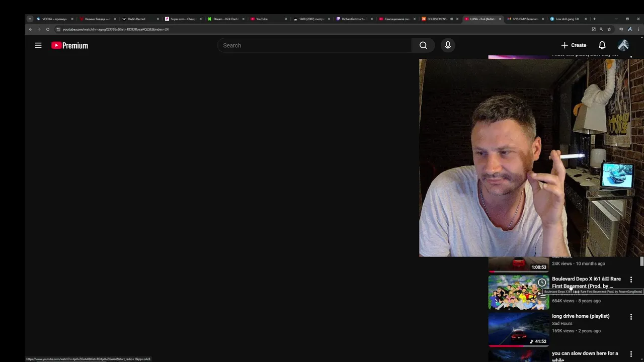The width and height of the screenshot is (644, 362).
Task: Open the account avatar menu
Action: click(x=623, y=45)
